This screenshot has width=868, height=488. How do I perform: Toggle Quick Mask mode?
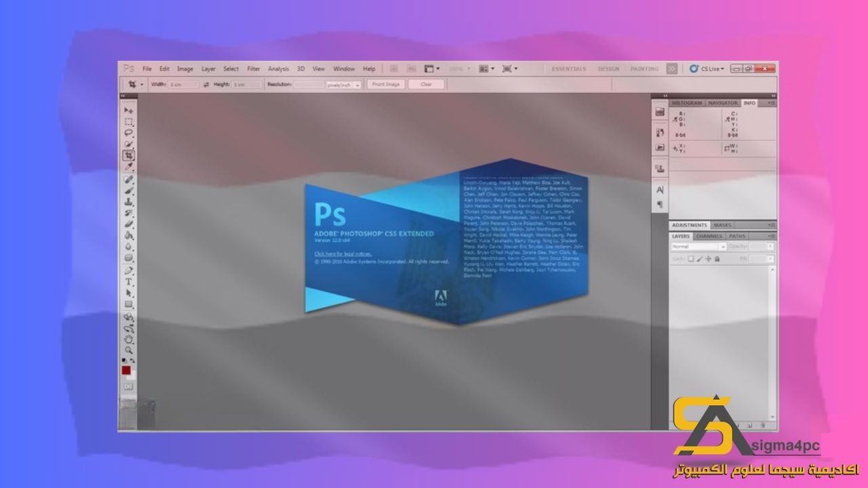128,386
